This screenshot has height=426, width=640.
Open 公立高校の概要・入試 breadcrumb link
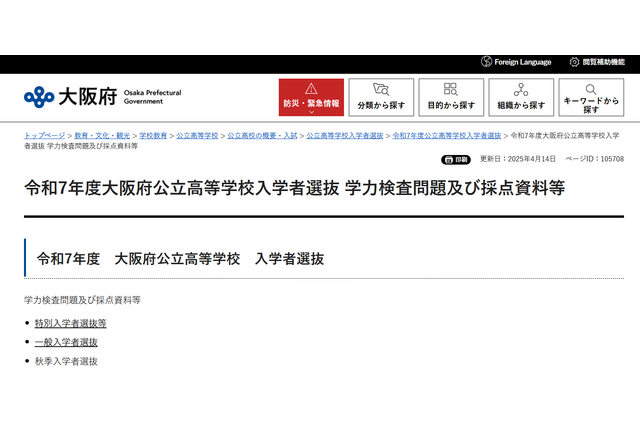(262, 135)
